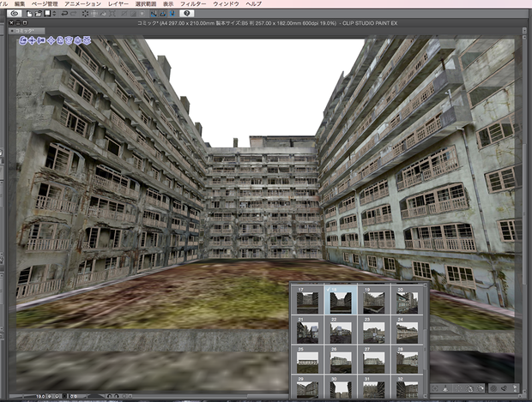Open the CLIP STUDIO launcher icon
Viewport: 532px width, 402px height.
pyautogui.click(x=15, y=14)
